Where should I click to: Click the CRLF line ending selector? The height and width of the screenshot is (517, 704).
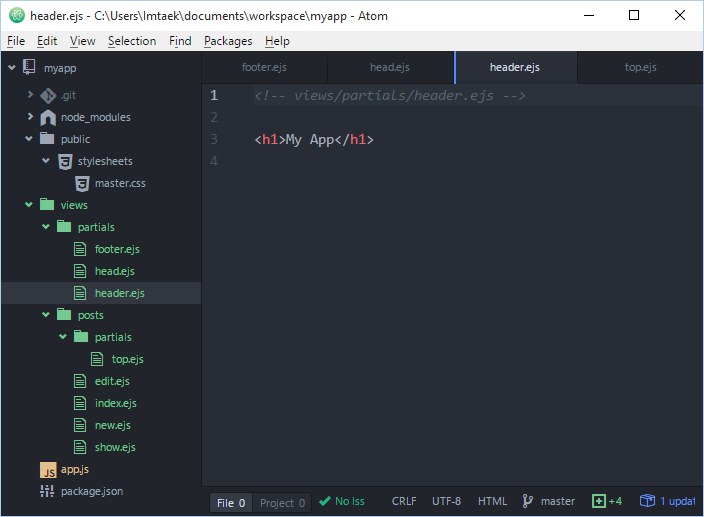(x=404, y=501)
